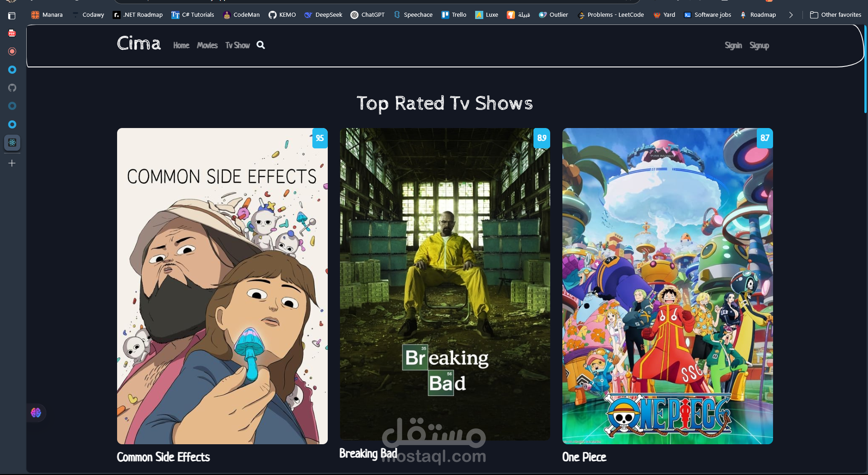Go to the Home nav link
This screenshot has height=475, width=868.
click(x=181, y=45)
